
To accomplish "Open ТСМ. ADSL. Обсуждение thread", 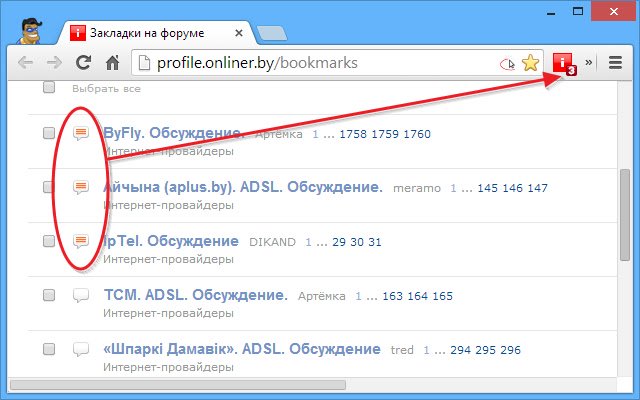I will point(196,295).
